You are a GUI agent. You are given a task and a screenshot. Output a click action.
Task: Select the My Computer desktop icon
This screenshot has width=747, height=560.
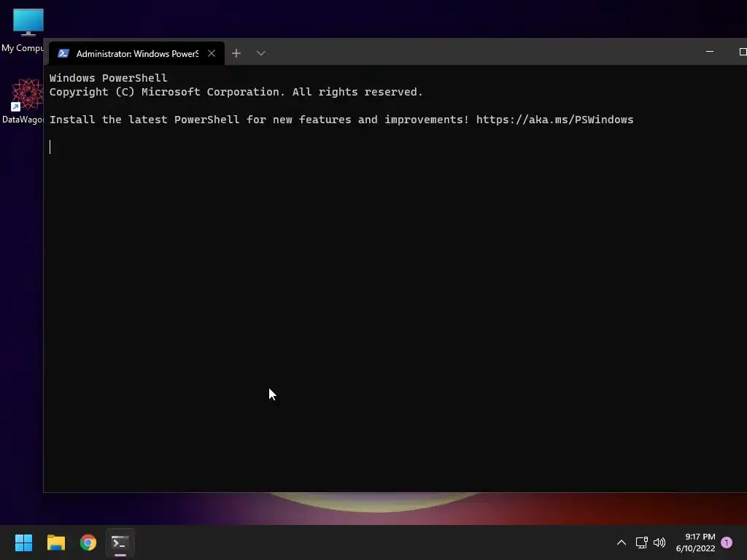pyautogui.click(x=23, y=31)
